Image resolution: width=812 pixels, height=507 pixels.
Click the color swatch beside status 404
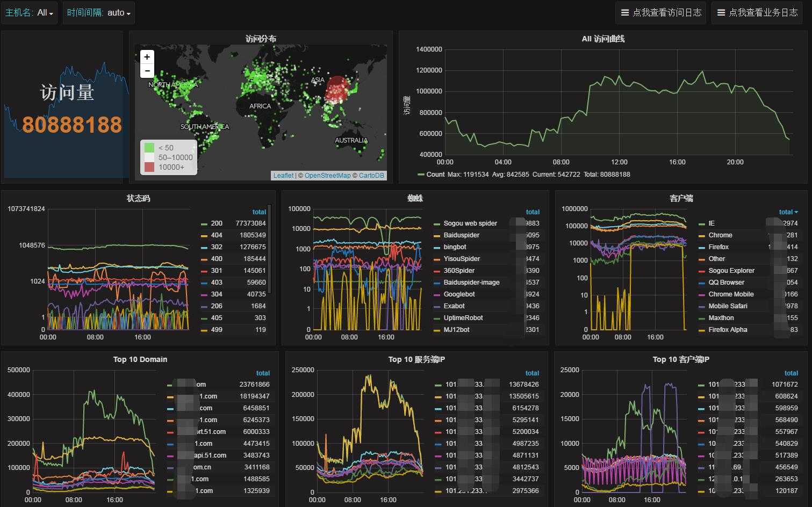pyautogui.click(x=204, y=236)
